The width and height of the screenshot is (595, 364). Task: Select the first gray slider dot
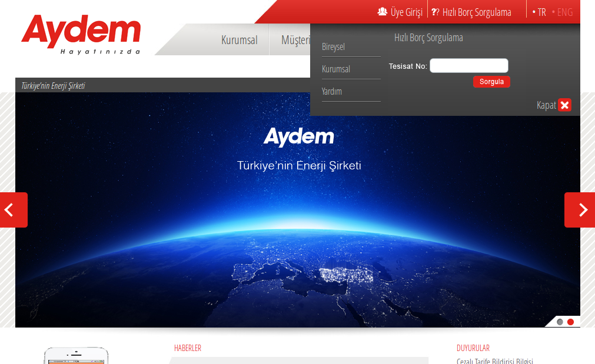560,322
